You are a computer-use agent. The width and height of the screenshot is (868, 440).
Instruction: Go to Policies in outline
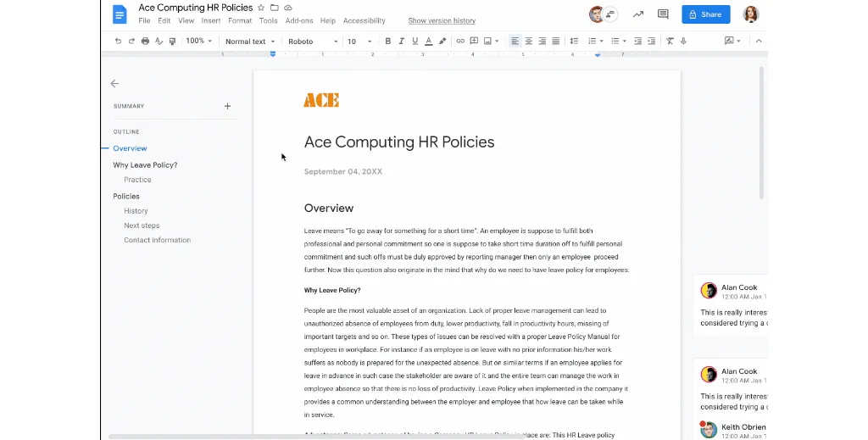coord(126,197)
